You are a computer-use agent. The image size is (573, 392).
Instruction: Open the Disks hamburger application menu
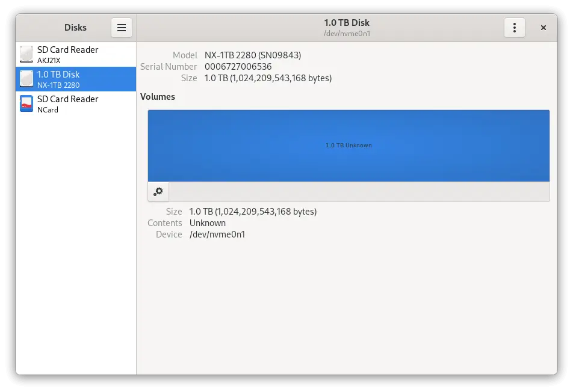[122, 28]
